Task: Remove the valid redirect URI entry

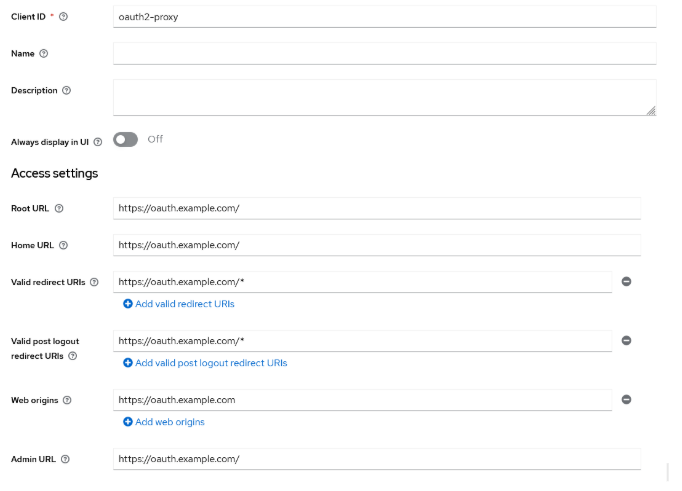Action: (627, 282)
